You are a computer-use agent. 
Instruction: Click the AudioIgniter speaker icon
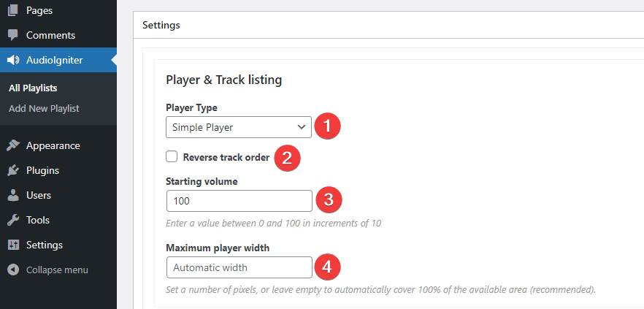[x=13, y=60]
